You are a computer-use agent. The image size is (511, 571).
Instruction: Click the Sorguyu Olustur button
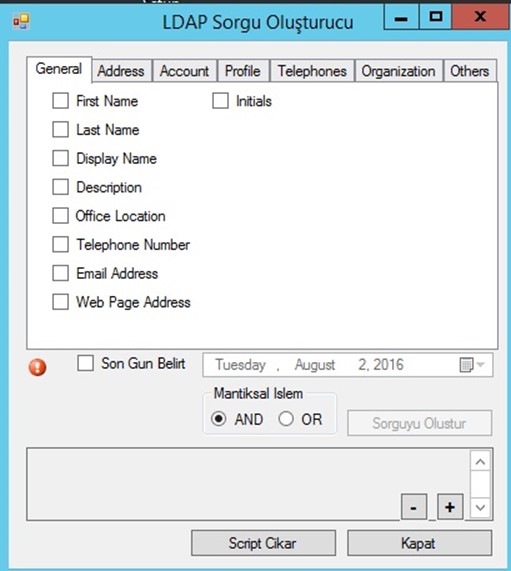click(419, 423)
